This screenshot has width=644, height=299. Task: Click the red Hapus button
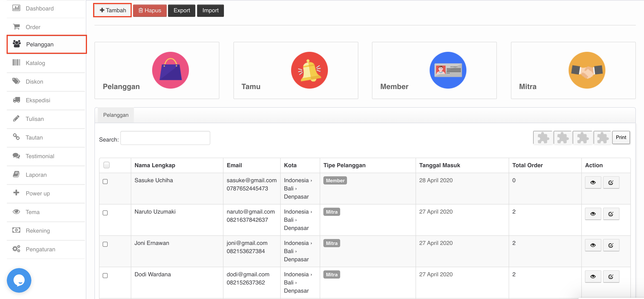(x=149, y=10)
